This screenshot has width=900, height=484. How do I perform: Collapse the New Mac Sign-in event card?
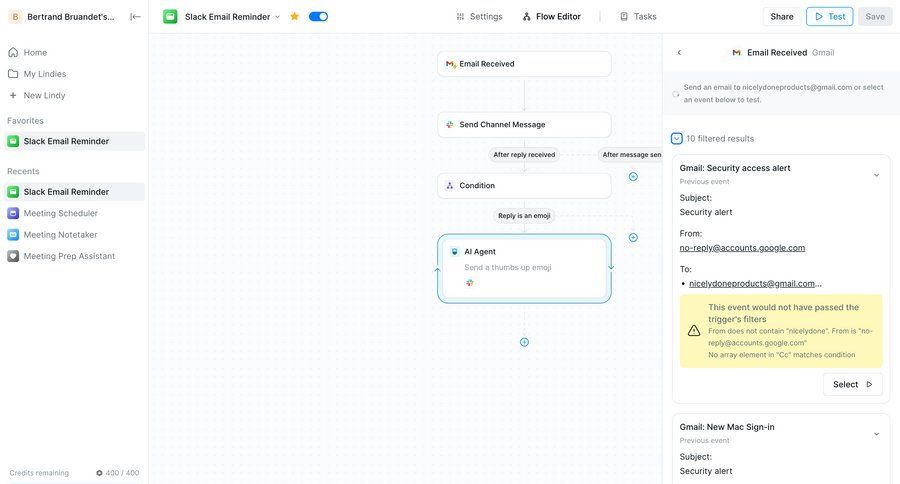pyautogui.click(x=876, y=434)
